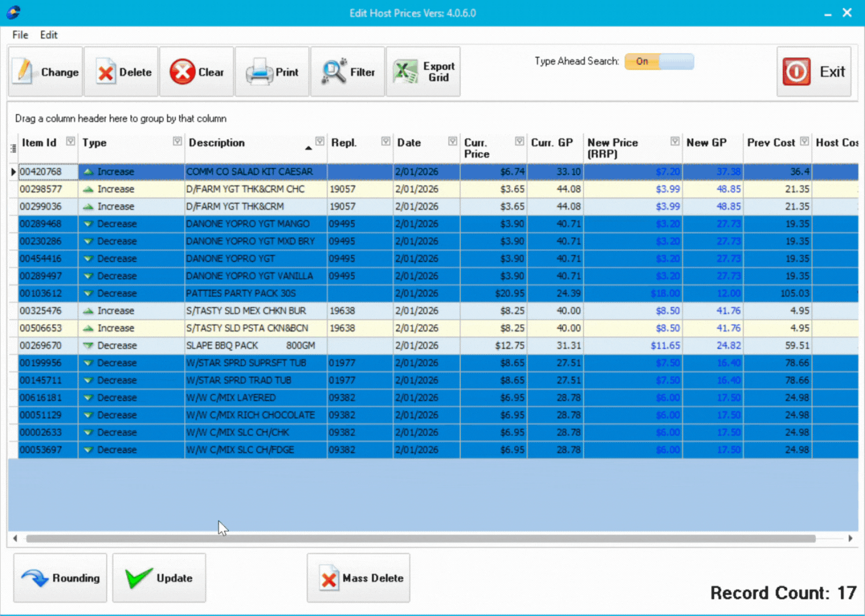Open the File menu

20,35
